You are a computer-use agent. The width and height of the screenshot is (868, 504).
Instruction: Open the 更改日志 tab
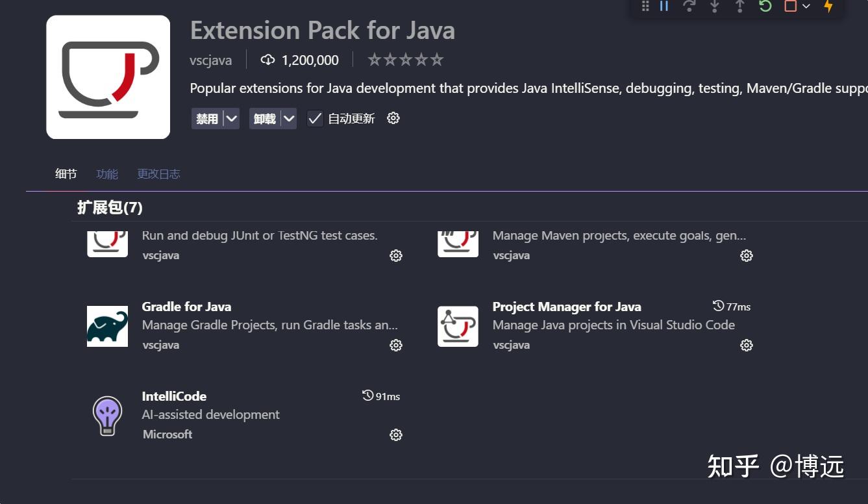click(158, 173)
